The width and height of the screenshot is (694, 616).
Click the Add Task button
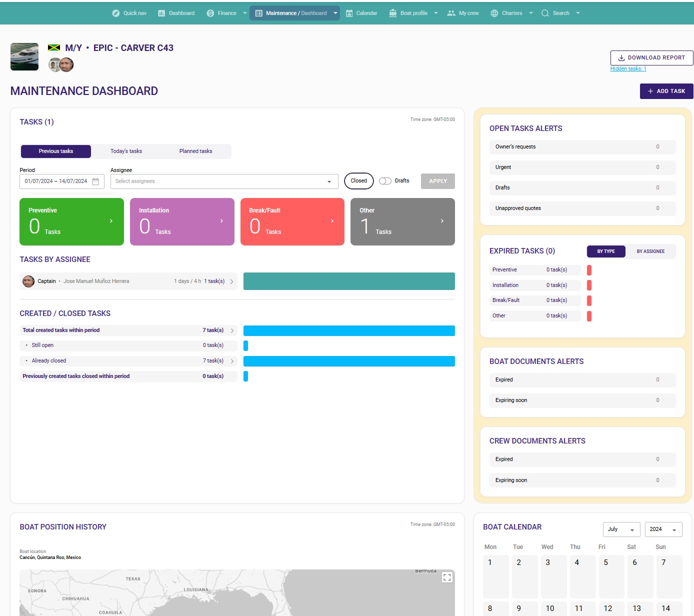(x=666, y=91)
